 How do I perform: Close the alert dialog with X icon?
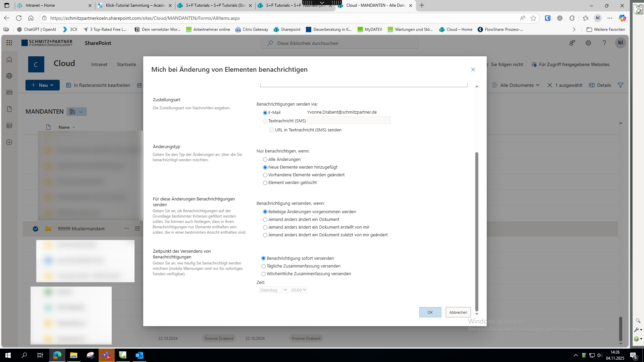pos(473,69)
